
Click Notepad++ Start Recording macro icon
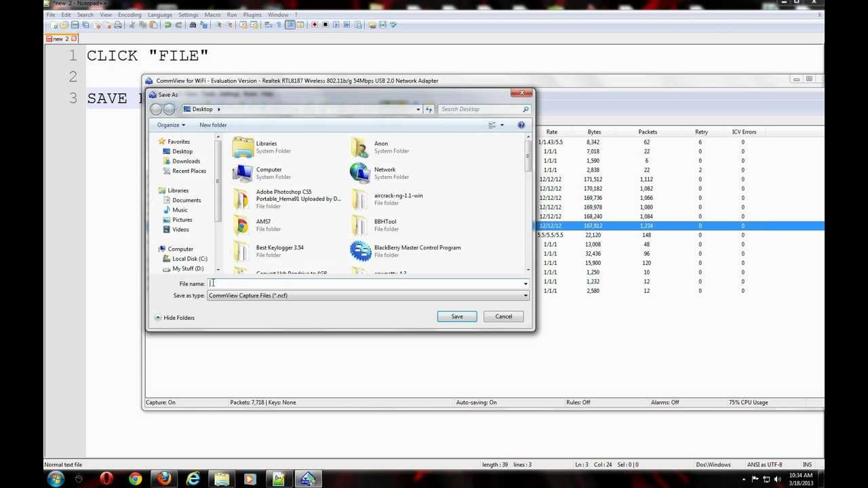315,24
